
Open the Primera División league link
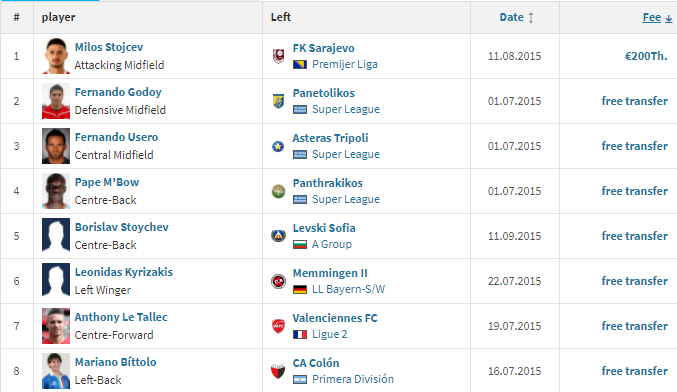click(353, 379)
